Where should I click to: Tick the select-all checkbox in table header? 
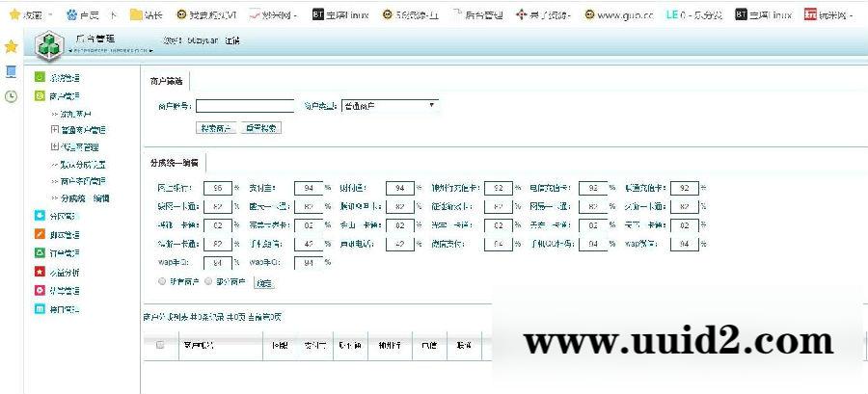[160, 345]
